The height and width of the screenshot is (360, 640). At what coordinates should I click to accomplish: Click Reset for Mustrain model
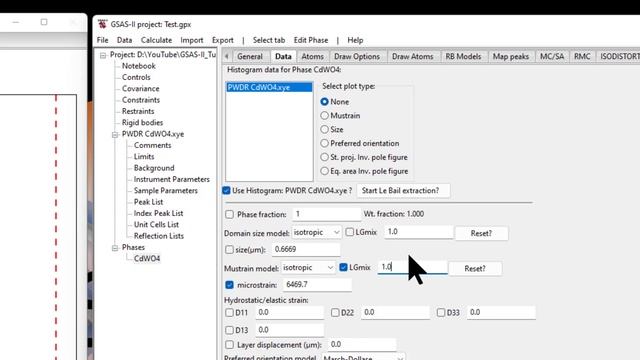coord(475,269)
